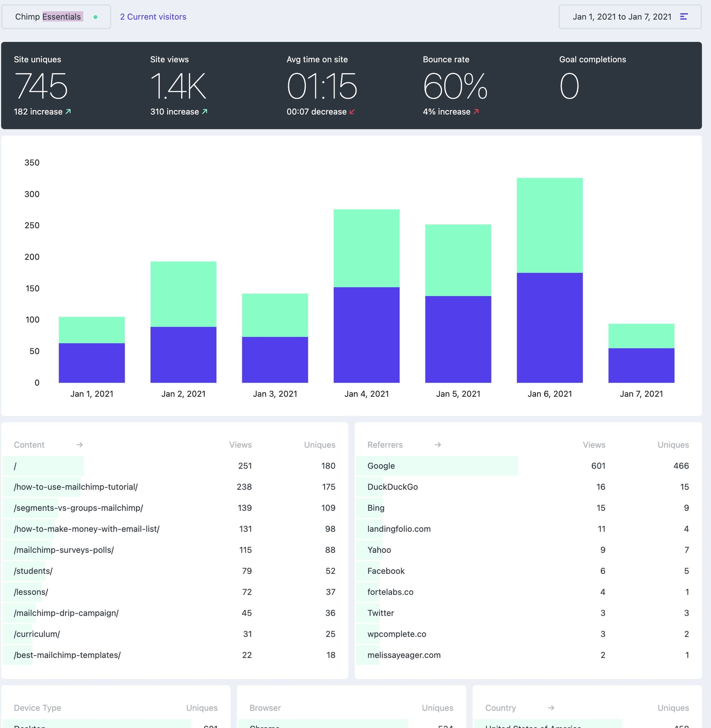Click the arrow next to Country header

click(551, 708)
